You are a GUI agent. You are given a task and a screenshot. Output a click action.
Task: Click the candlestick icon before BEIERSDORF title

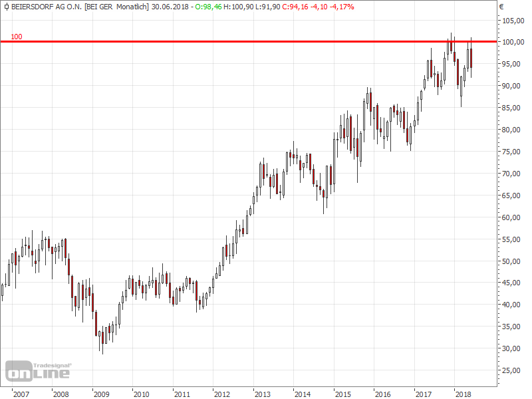(x=6, y=6)
